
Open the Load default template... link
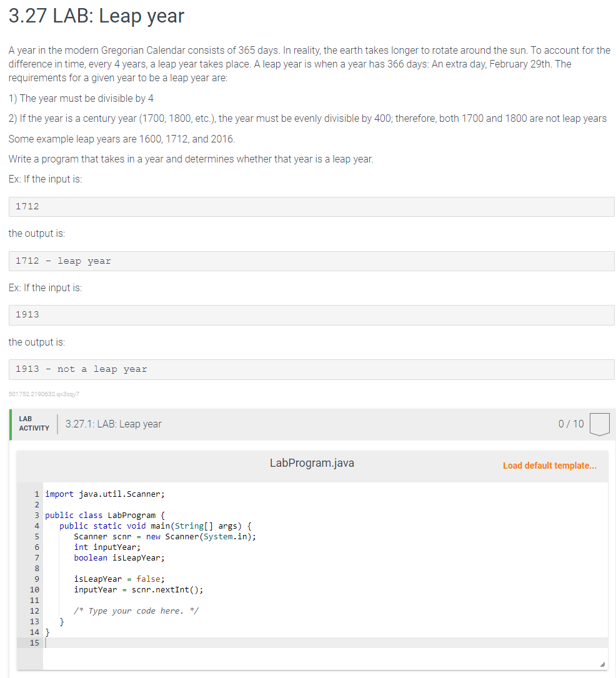coord(549,466)
